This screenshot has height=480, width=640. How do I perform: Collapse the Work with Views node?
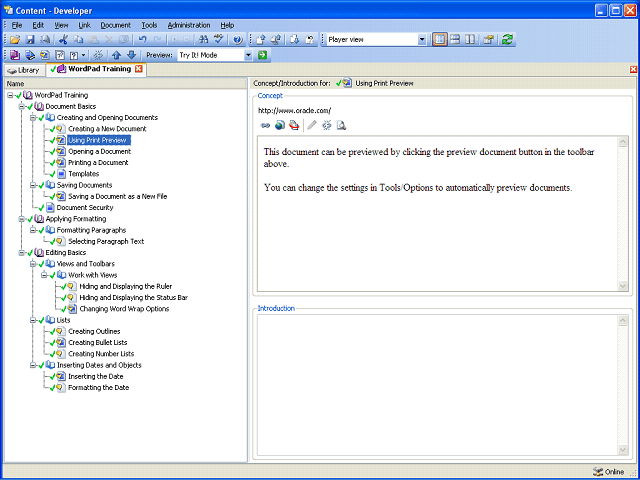coord(44,275)
